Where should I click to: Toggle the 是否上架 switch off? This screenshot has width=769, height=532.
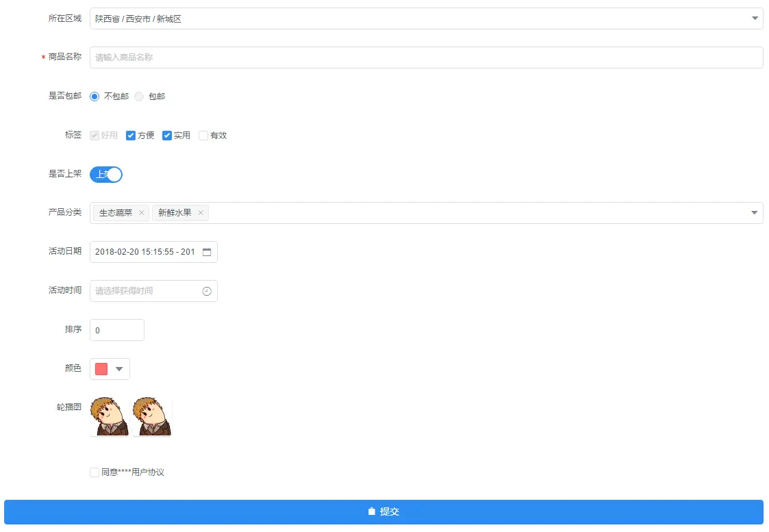click(x=105, y=174)
